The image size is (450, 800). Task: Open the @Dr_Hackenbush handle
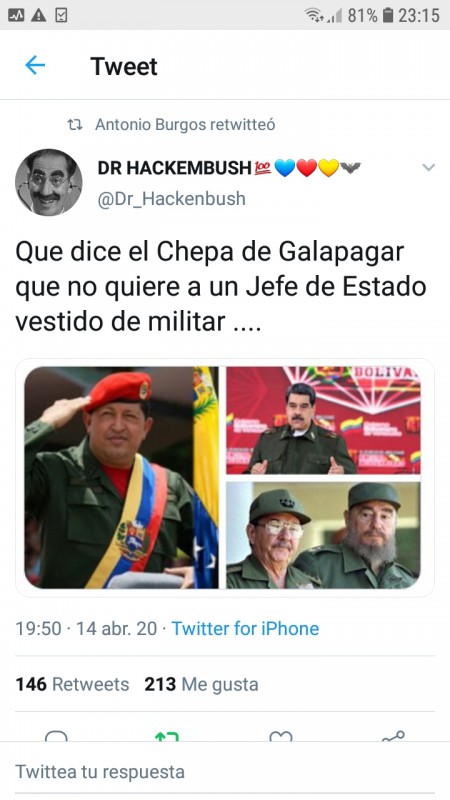click(171, 198)
